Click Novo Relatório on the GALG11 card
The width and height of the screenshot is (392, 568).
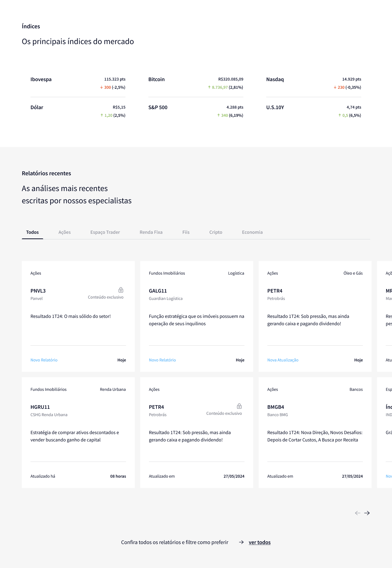pyautogui.click(x=163, y=360)
